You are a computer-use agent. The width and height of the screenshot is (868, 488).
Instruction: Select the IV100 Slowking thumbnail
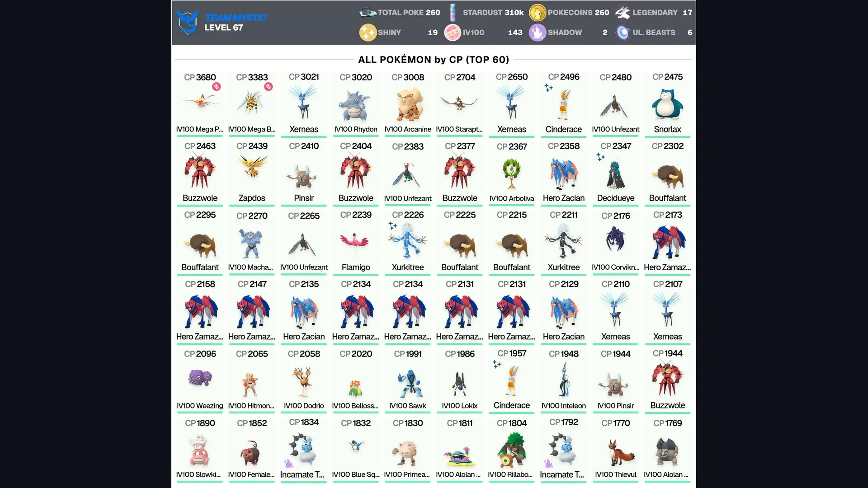pyautogui.click(x=200, y=449)
